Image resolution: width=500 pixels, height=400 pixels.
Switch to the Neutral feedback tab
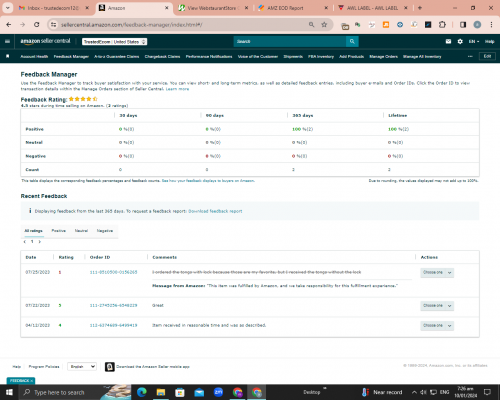[x=81, y=231]
